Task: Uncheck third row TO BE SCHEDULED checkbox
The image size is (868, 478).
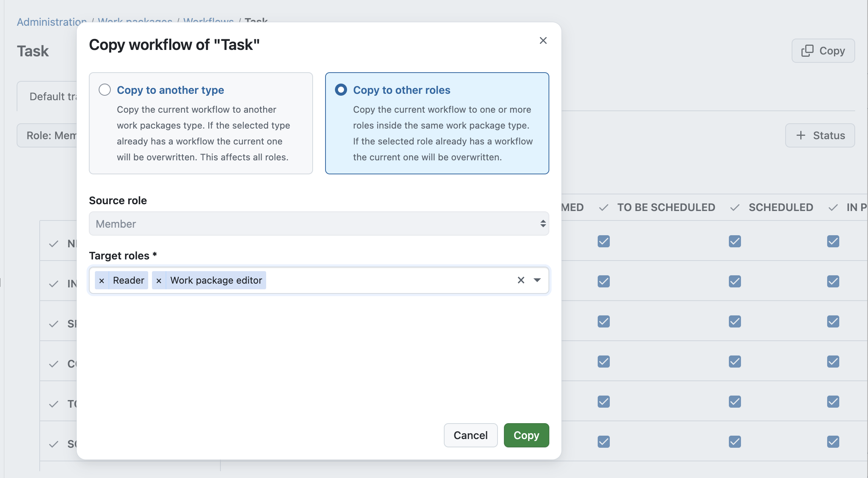Action: tap(604, 321)
